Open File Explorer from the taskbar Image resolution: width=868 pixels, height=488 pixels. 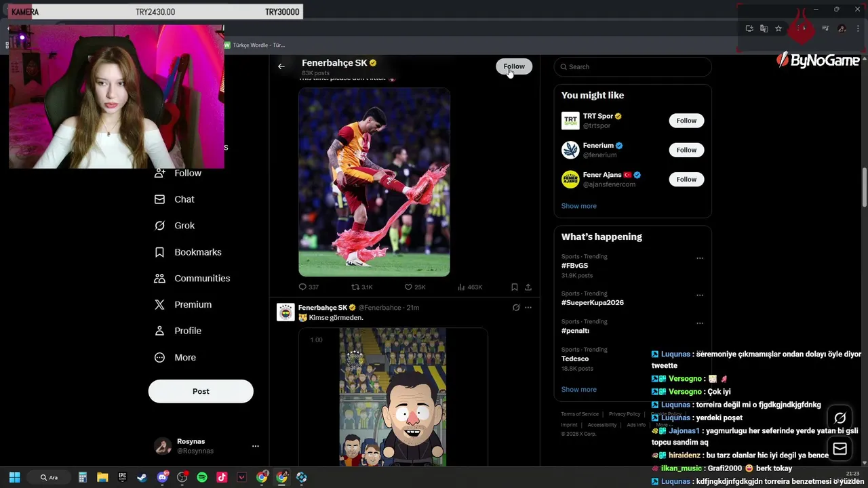click(102, 477)
